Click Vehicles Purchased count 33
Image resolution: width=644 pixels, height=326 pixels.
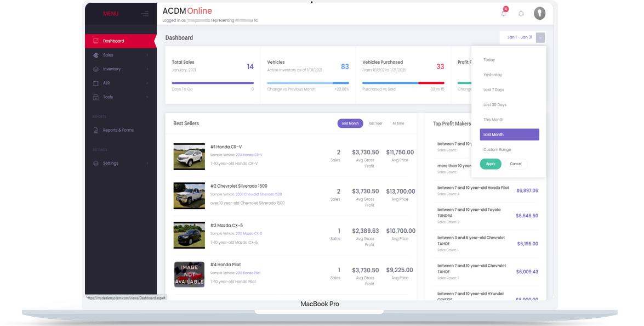440,66
